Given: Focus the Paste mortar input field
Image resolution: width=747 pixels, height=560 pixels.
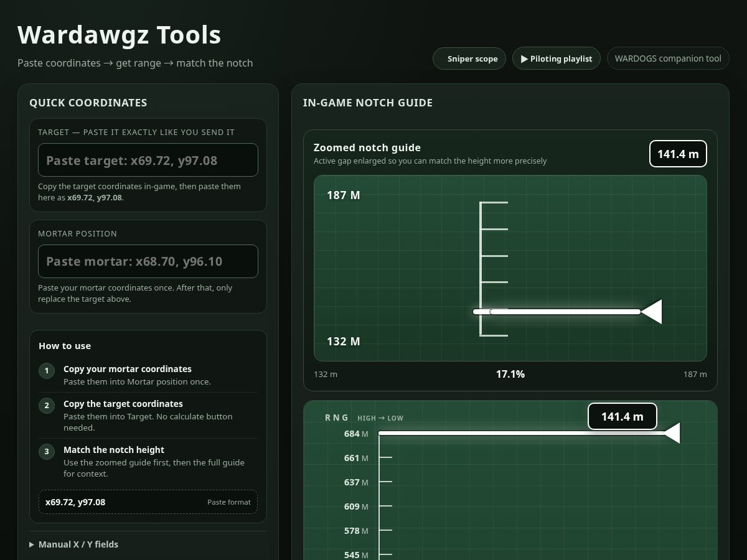Looking at the screenshot, I should (148, 261).
